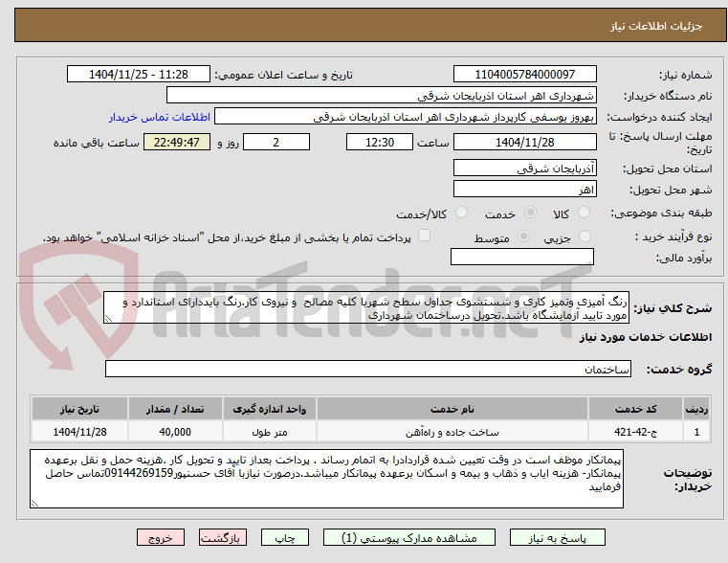
Task: Click the گروه خدمت field ساختمان
Action: 367,369
